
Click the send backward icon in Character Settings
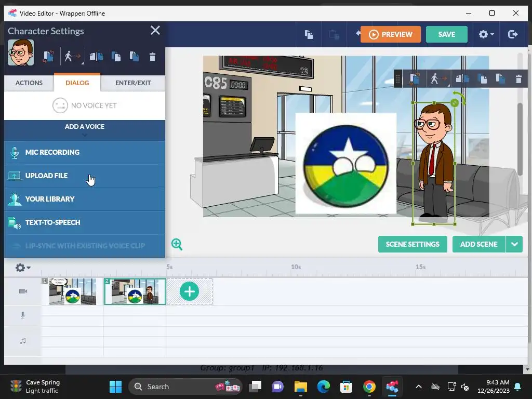click(116, 56)
